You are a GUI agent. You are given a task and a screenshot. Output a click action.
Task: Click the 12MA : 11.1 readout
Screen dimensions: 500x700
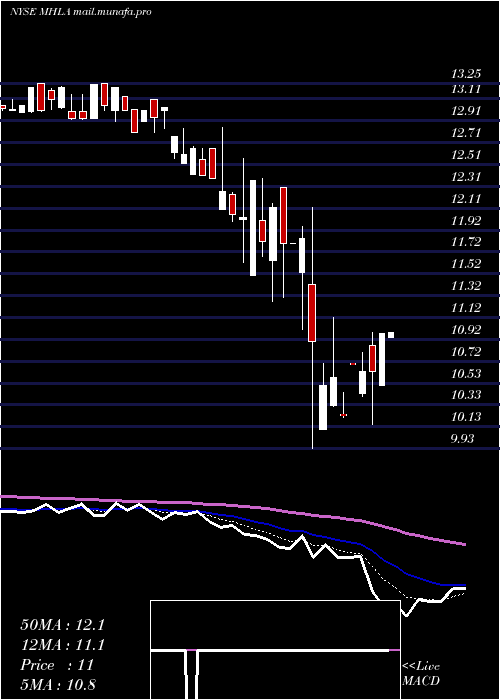coord(62,645)
